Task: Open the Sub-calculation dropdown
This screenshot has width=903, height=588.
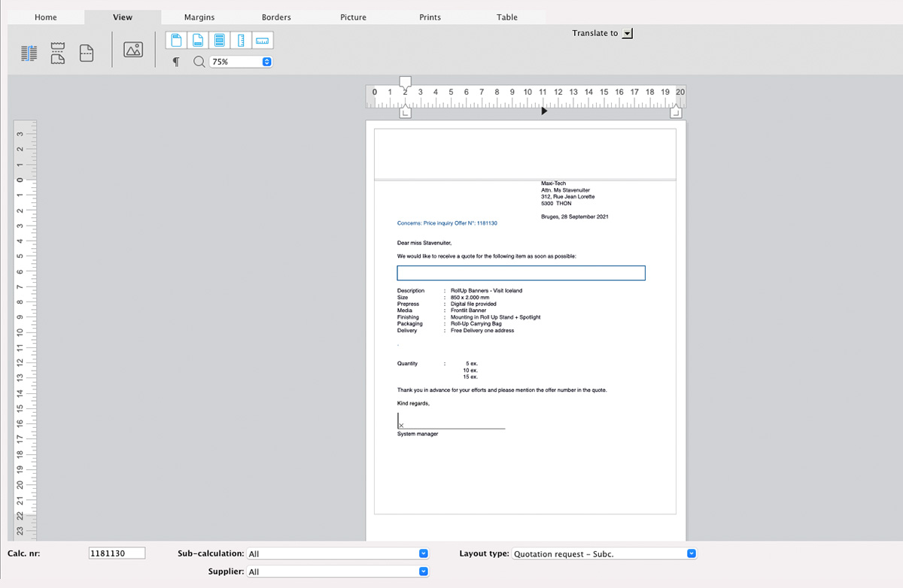Action: [x=339, y=553]
